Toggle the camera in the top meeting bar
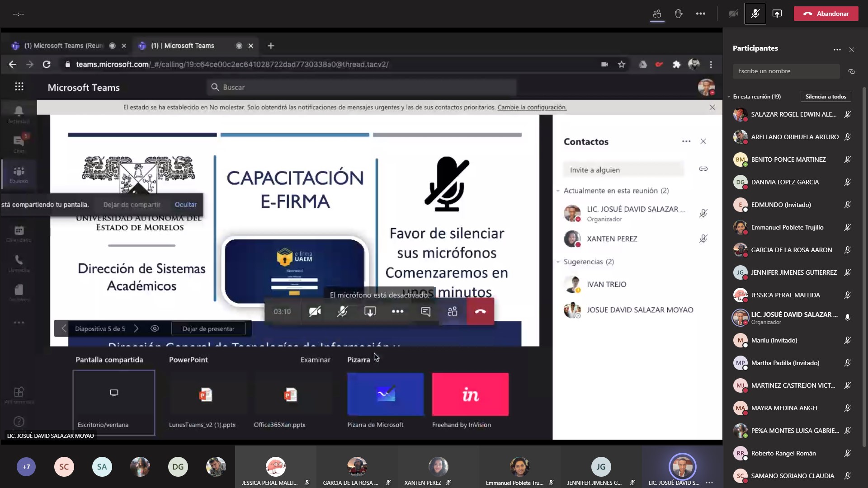 click(733, 14)
